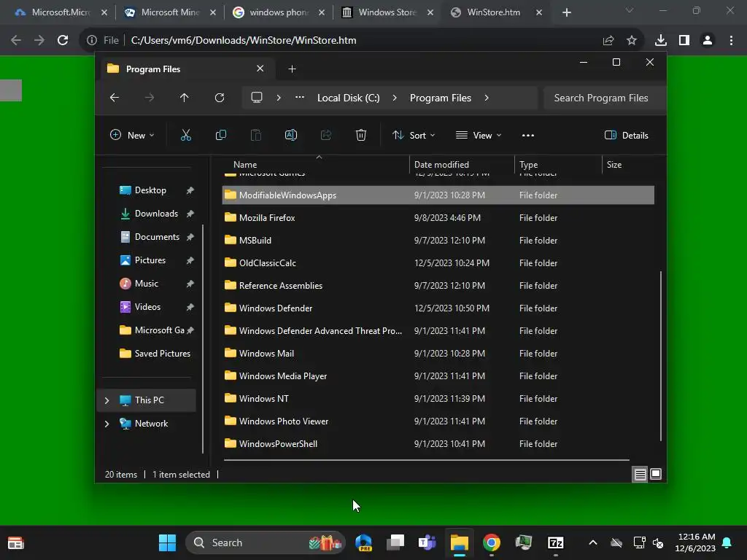Open the Sort dropdown
The width and height of the screenshot is (747, 560).
pyautogui.click(x=414, y=135)
